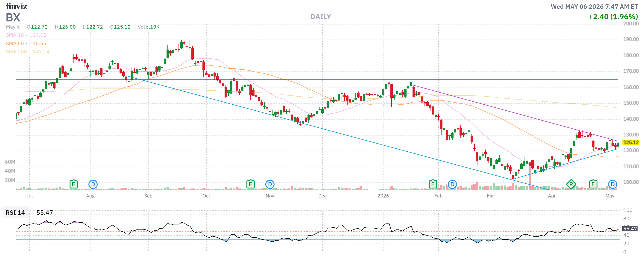
Task: Click the Nov month label
Action: 270,196
